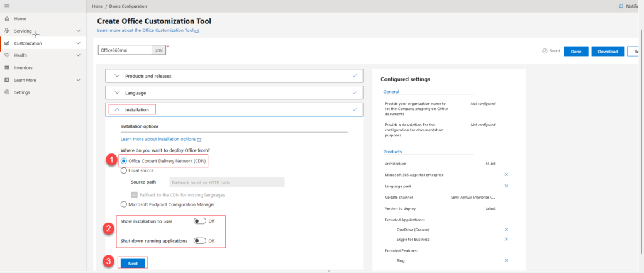Image resolution: width=644 pixels, height=273 pixels.
Task: Click external link icon beside Customization Tool link
Action: pos(197,31)
